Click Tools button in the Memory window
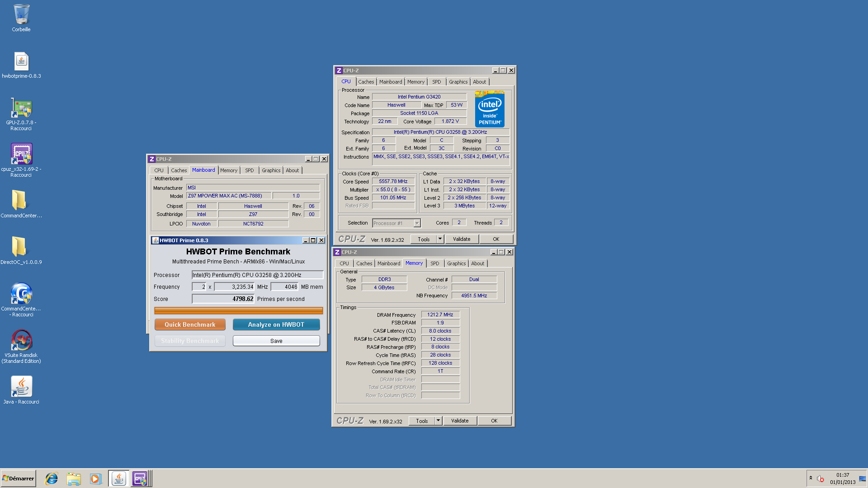This screenshot has height=488, width=868. (x=421, y=421)
